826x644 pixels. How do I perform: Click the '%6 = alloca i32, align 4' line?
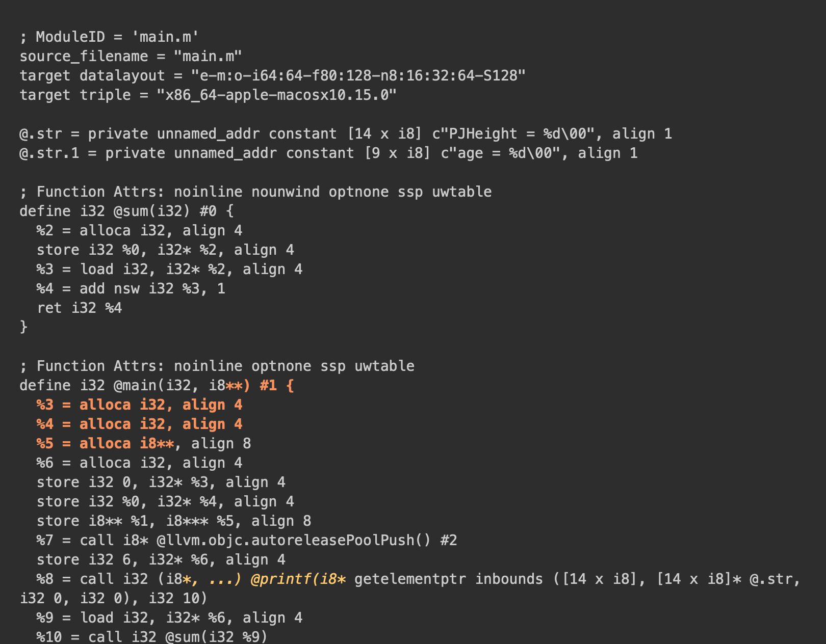139,463
